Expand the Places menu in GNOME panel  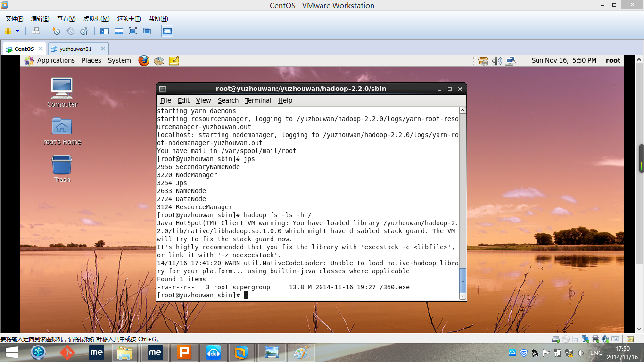pos(91,60)
